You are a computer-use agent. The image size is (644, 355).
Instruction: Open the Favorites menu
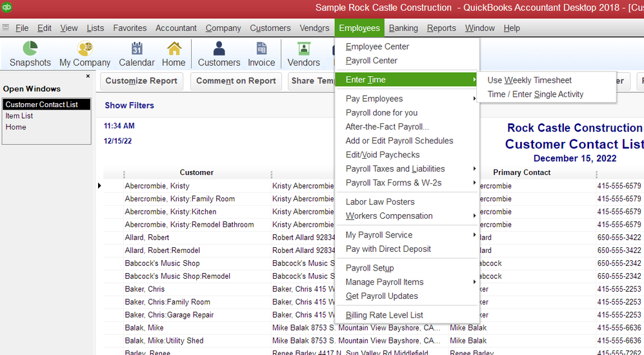tap(130, 28)
